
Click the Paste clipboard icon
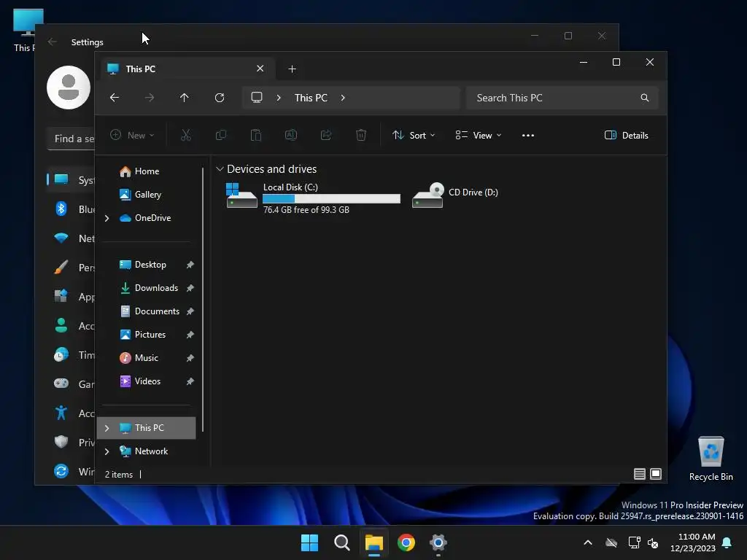pos(256,135)
